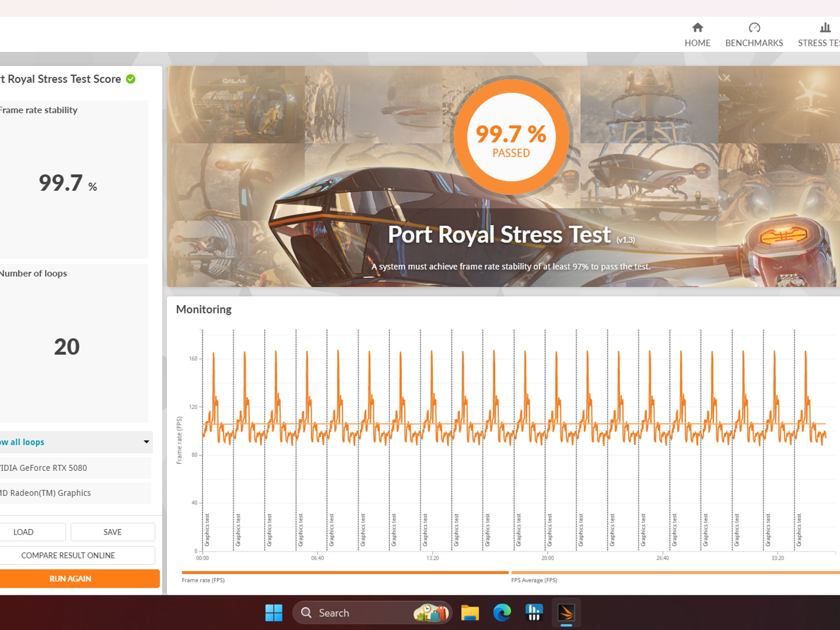Launch Microsoft Edge from the taskbar

501,612
